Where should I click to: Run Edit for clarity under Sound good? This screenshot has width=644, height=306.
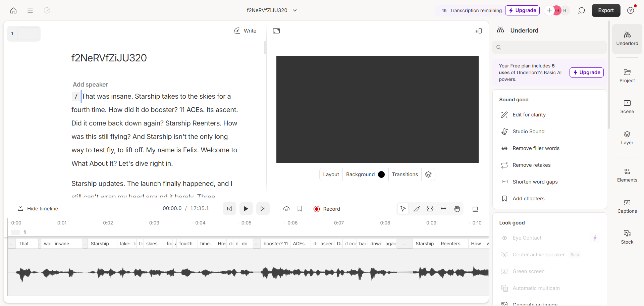529,114
